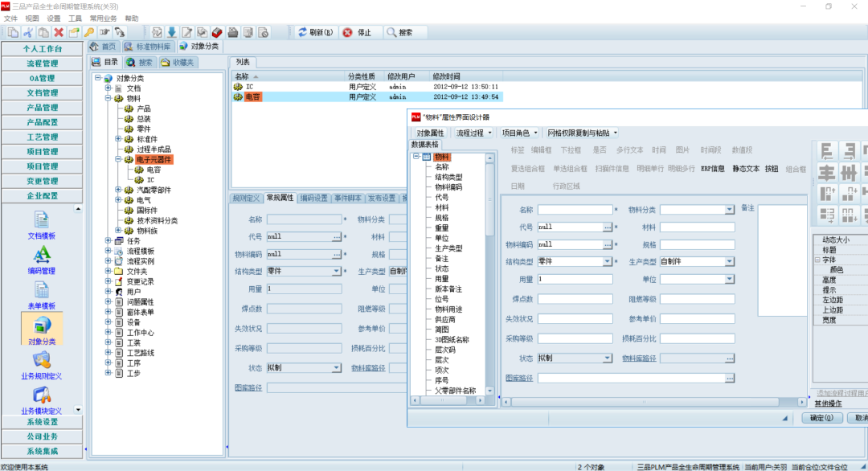Click the yellow key icon in toolbar
This screenshot has width=868, height=471.
coord(89,32)
